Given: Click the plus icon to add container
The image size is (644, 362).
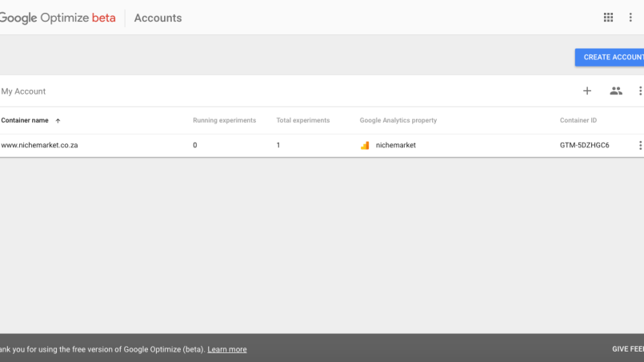Looking at the screenshot, I should tap(587, 91).
